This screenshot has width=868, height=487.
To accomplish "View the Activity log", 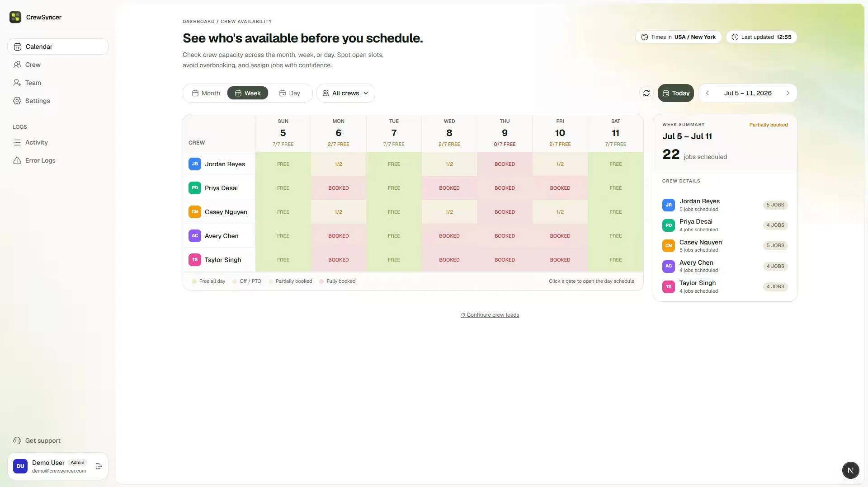I will [58, 142].
